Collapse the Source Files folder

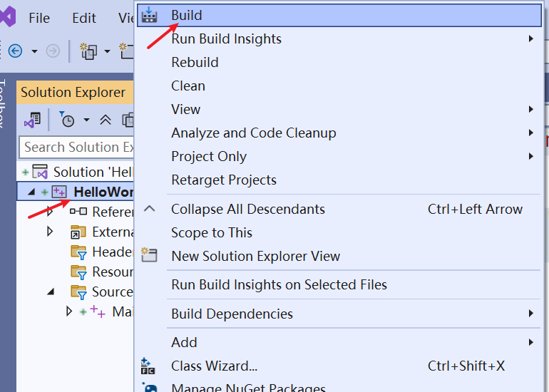[50, 292]
